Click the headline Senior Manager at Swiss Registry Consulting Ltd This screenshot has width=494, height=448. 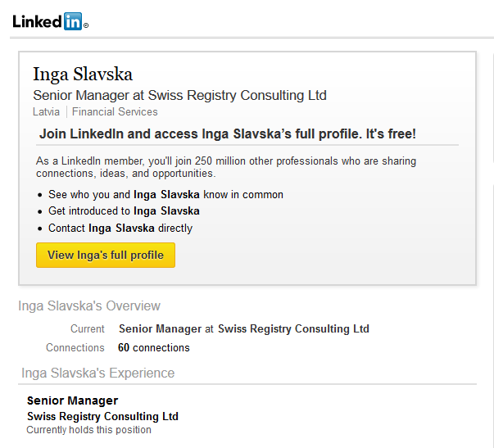(180, 95)
